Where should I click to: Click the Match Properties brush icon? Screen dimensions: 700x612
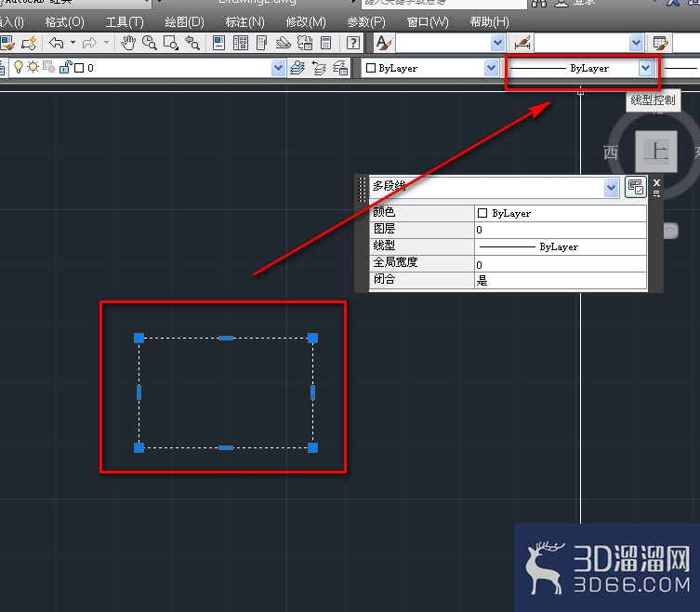7,44
